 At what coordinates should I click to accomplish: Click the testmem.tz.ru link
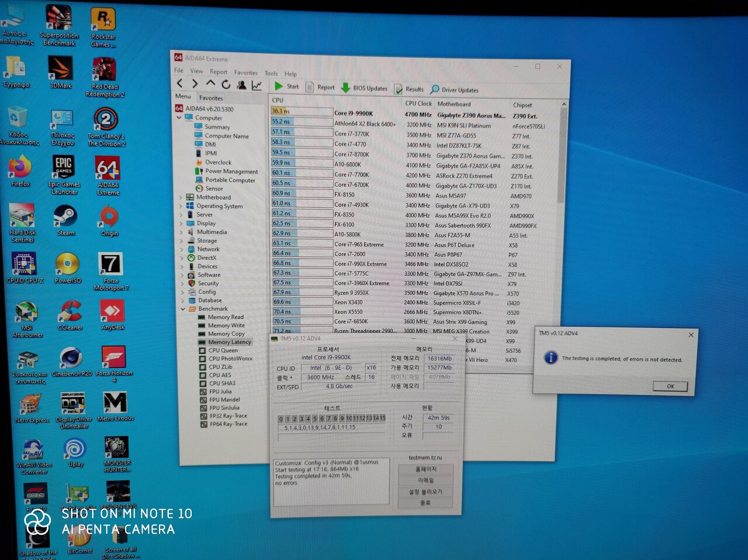(x=425, y=457)
